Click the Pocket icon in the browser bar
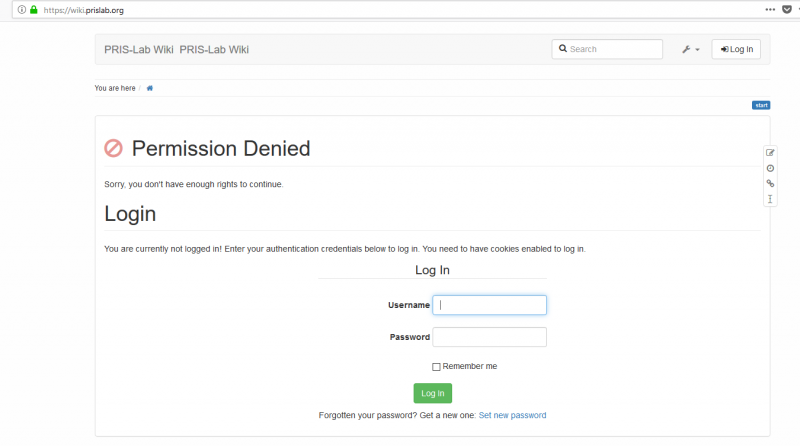The image size is (800, 446). pyautogui.click(x=786, y=9)
